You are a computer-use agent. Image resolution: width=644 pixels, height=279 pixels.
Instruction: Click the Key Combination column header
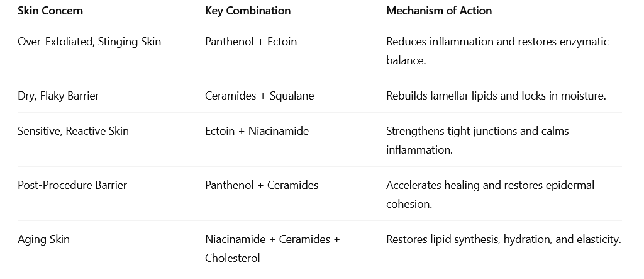pos(248,11)
